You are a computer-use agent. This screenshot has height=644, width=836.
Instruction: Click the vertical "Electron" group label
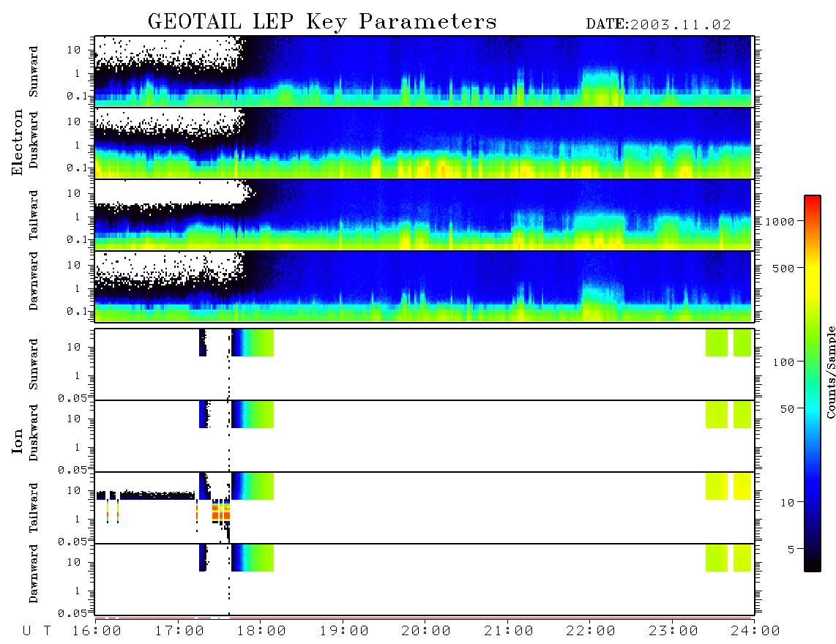[x=18, y=142]
